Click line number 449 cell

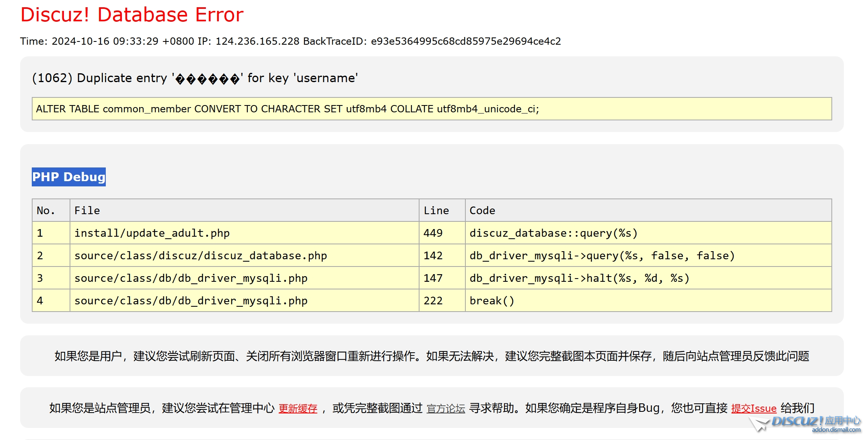[x=433, y=233]
